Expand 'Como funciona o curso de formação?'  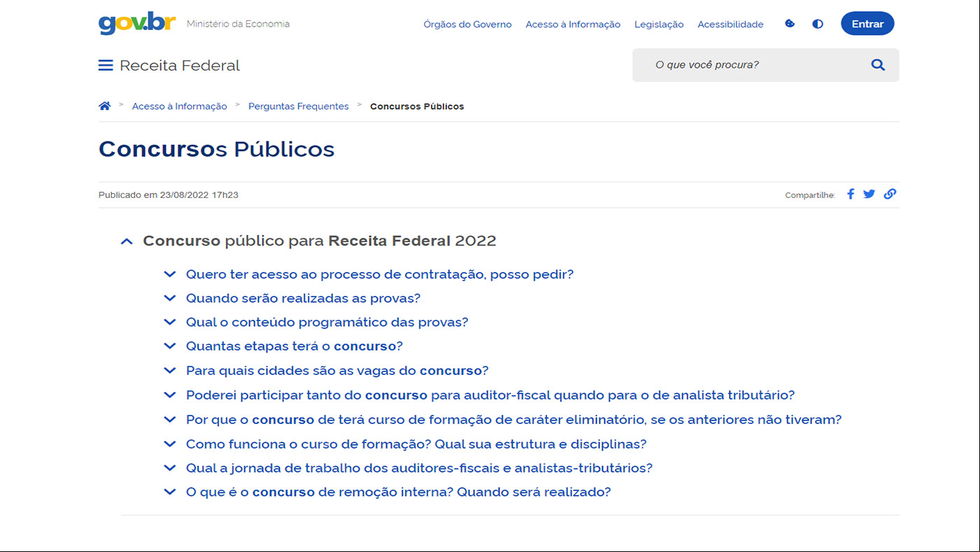pos(405,444)
